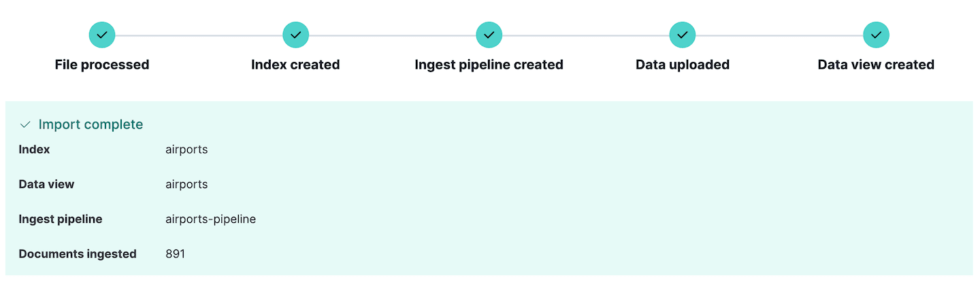The image size is (980, 282).
Task: Select the Index created step label
Action: tap(295, 65)
